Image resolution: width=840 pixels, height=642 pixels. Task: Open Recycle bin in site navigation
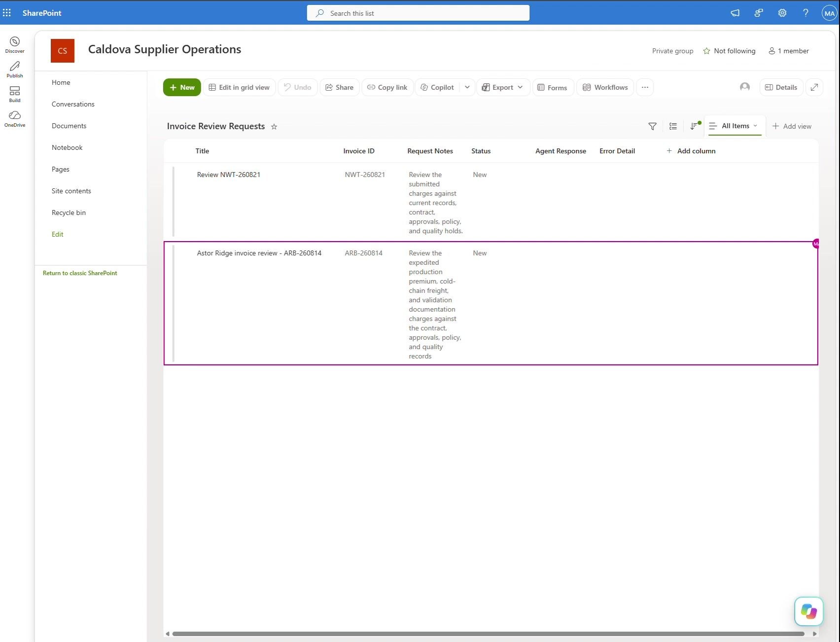(69, 213)
